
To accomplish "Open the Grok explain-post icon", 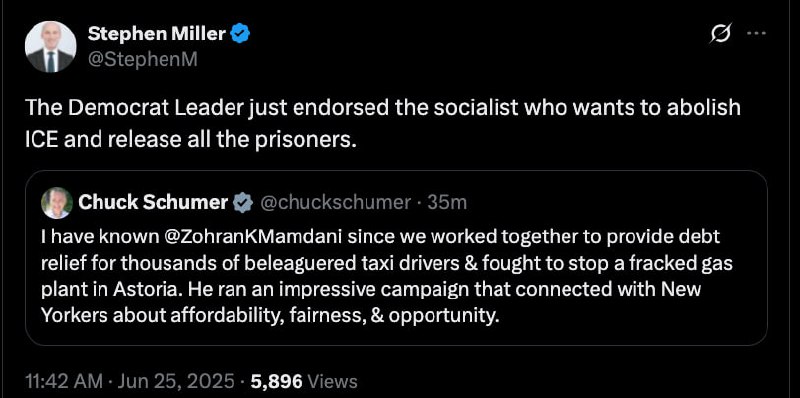I will (x=721, y=34).
